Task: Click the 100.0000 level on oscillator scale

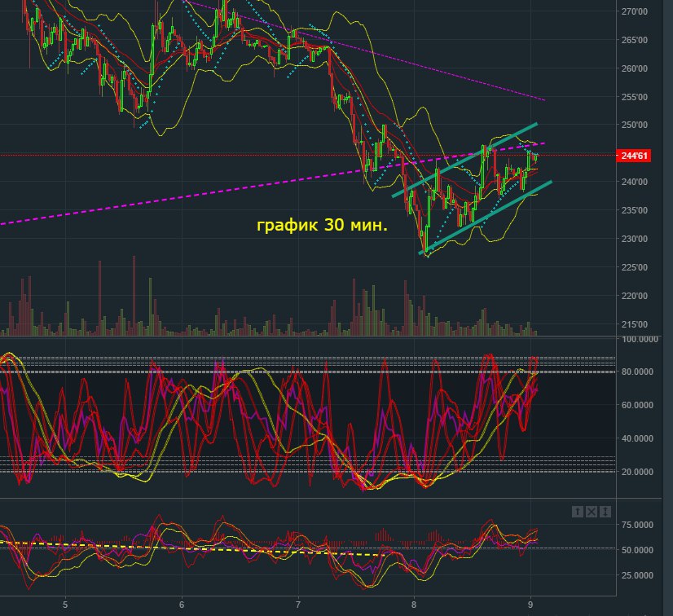Action: [640, 339]
